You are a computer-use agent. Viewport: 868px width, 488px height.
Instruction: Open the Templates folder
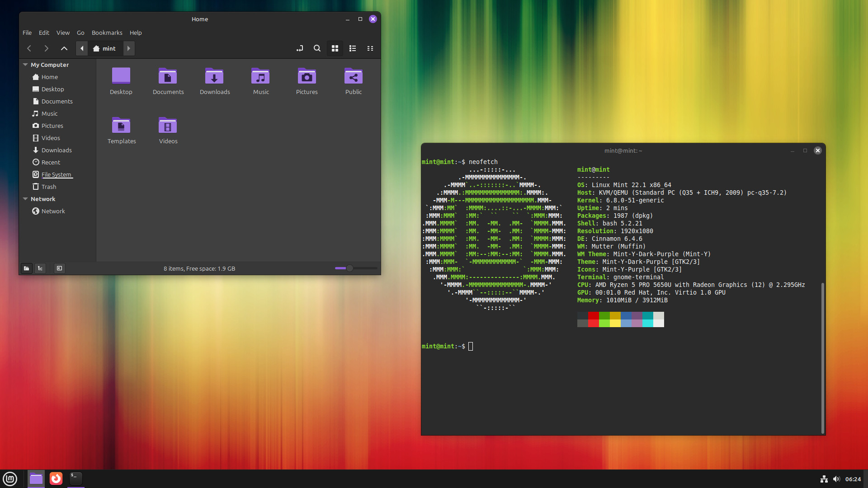[x=121, y=126]
